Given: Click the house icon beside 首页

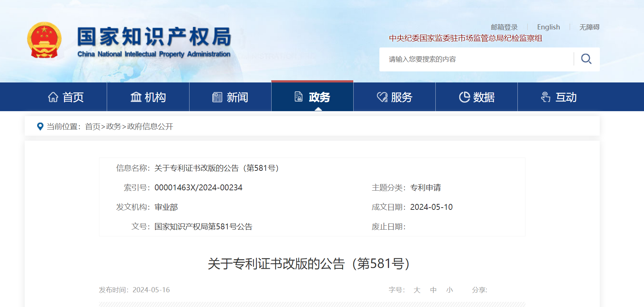Looking at the screenshot, I should click(x=53, y=97).
